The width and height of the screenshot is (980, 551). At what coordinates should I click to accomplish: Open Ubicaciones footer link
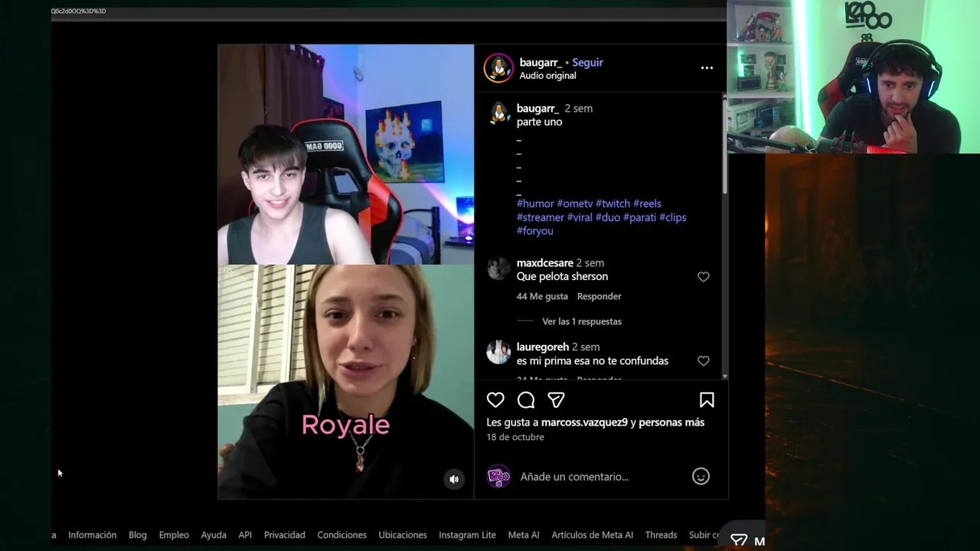403,535
